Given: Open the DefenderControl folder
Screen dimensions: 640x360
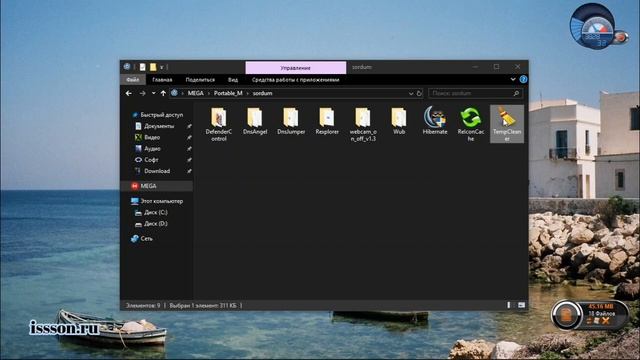Looking at the screenshot, I should 219,124.
